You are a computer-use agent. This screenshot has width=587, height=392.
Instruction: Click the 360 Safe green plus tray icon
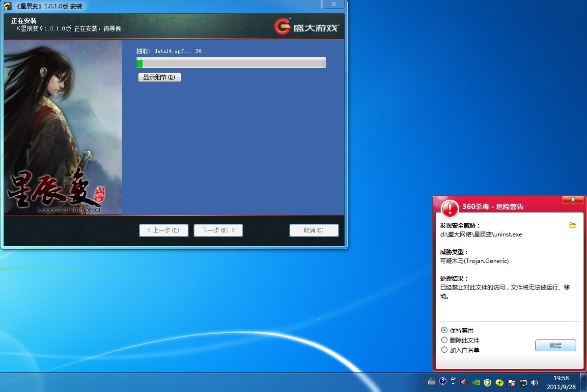499,382
